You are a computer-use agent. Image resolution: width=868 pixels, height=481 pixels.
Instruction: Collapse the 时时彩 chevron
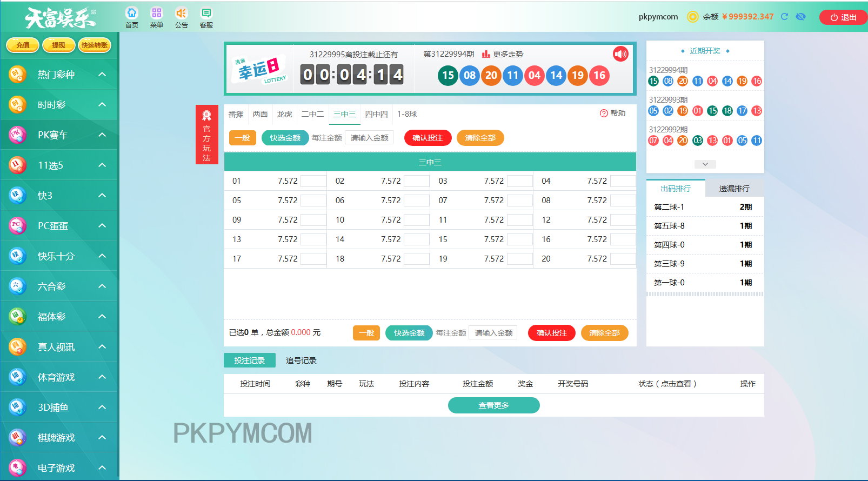(102, 104)
